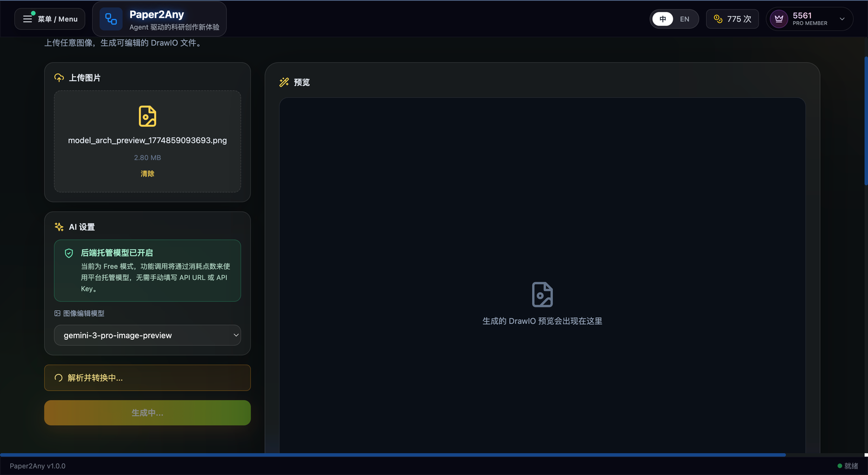Click the Paper2Any logo icon
The width and height of the screenshot is (868, 475).
(x=111, y=19)
